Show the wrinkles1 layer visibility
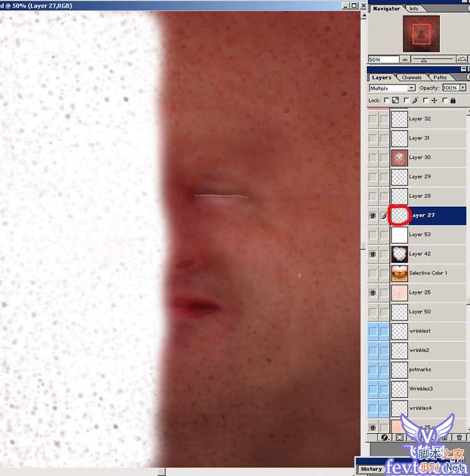This screenshot has width=470, height=476. 373,331
